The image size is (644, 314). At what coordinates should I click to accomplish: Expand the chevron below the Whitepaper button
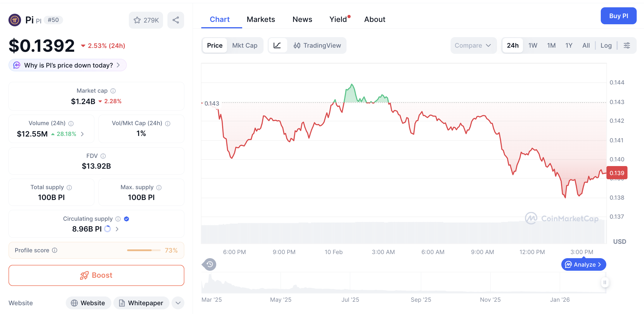[x=178, y=303]
